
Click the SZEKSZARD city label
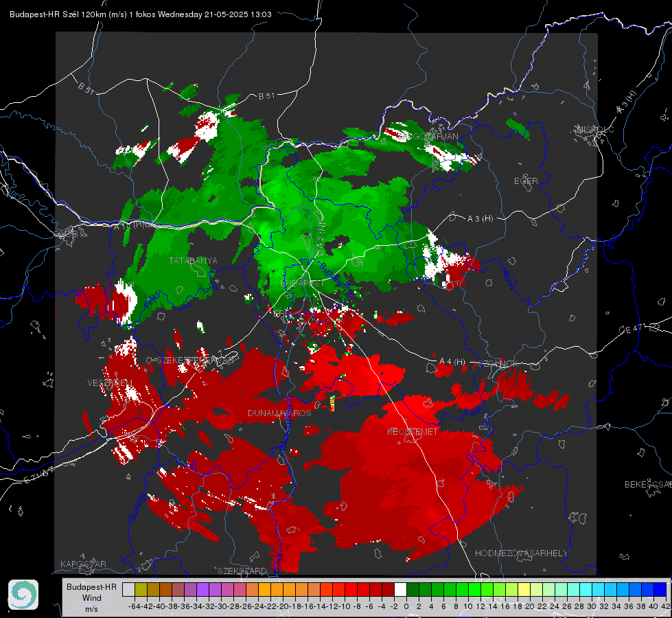click(x=242, y=571)
